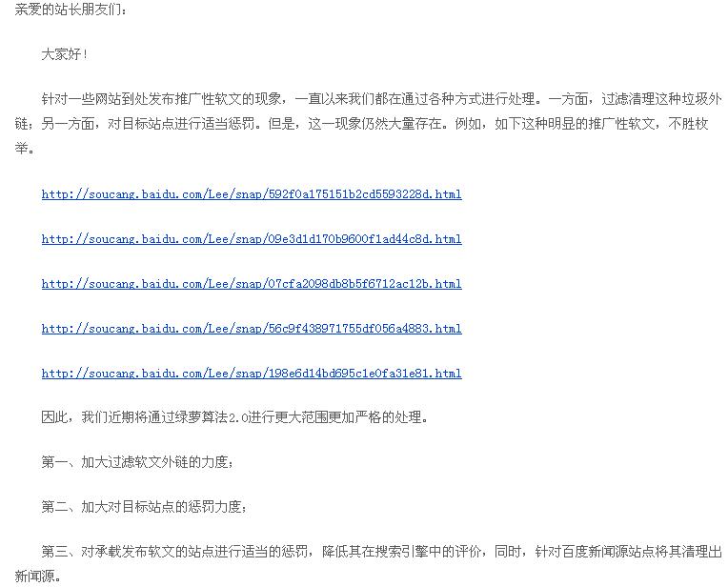The width and height of the screenshot is (728, 587).
Task: Click the line 第二、加大对目标站点的惩罚力度
Action: [144, 507]
